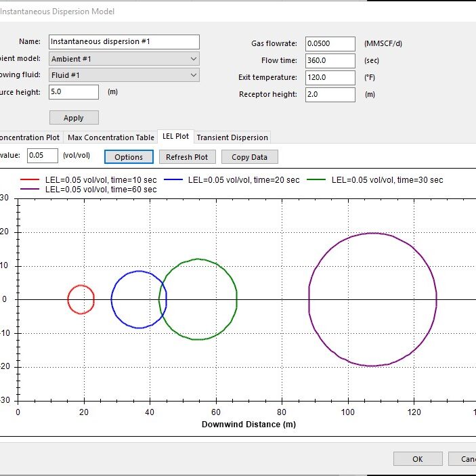Click Copy Data button
The width and height of the screenshot is (476, 476).
tap(249, 156)
